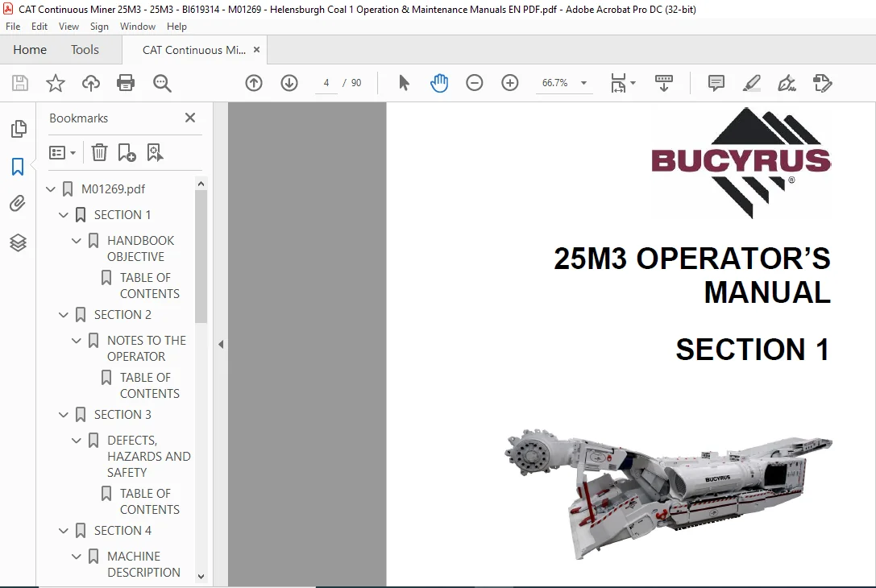This screenshot has width=876, height=588.
Task: Collapse navigation pane with left arrow handle
Action: pyautogui.click(x=221, y=345)
